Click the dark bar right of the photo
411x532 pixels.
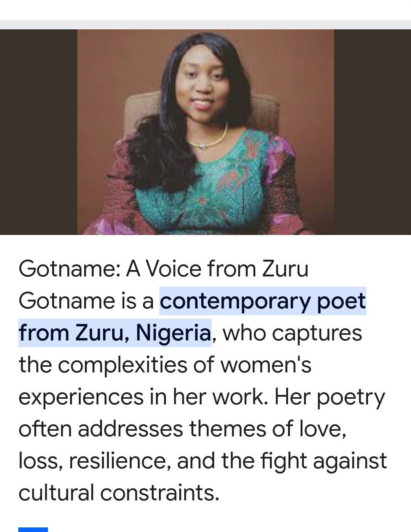[x=372, y=132]
